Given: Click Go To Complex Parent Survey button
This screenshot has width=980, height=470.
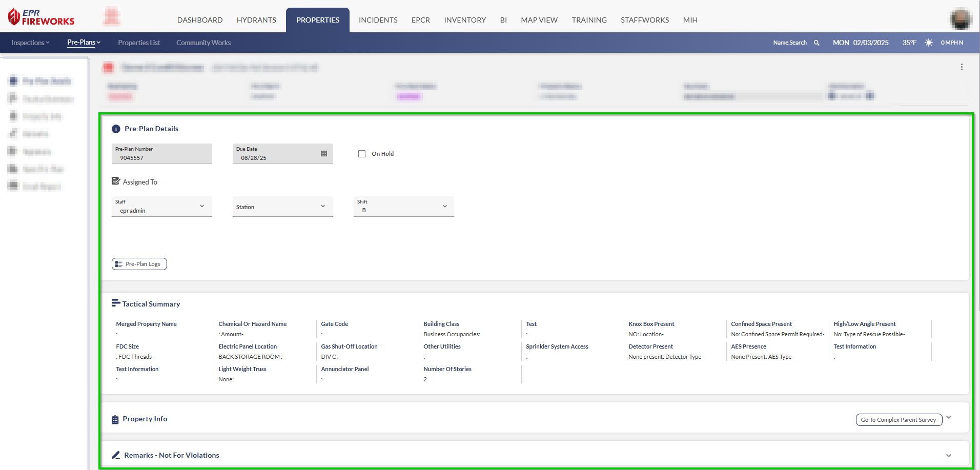Looking at the screenshot, I should coord(899,420).
